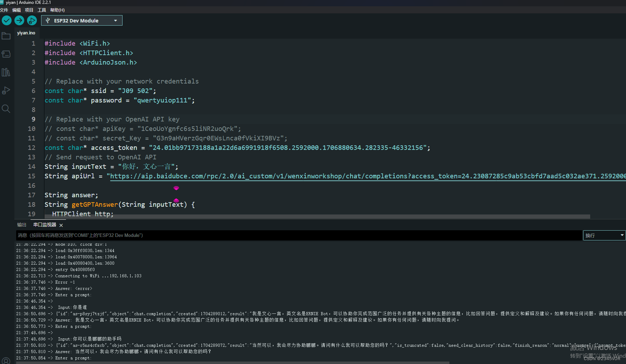Viewport: 626px width, 364px height.
Task: Click the access_token string on line 12
Action: [288, 147]
